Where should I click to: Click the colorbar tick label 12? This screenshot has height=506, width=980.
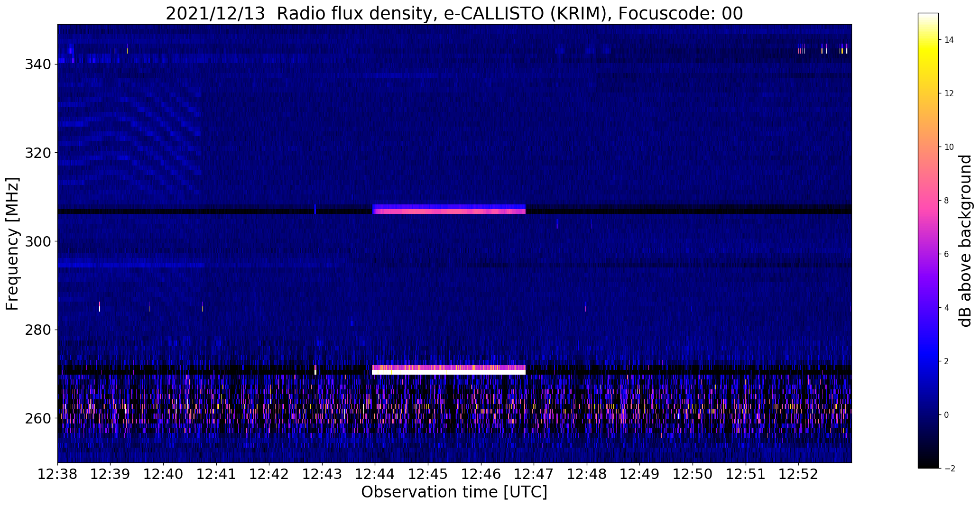pos(949,93)
